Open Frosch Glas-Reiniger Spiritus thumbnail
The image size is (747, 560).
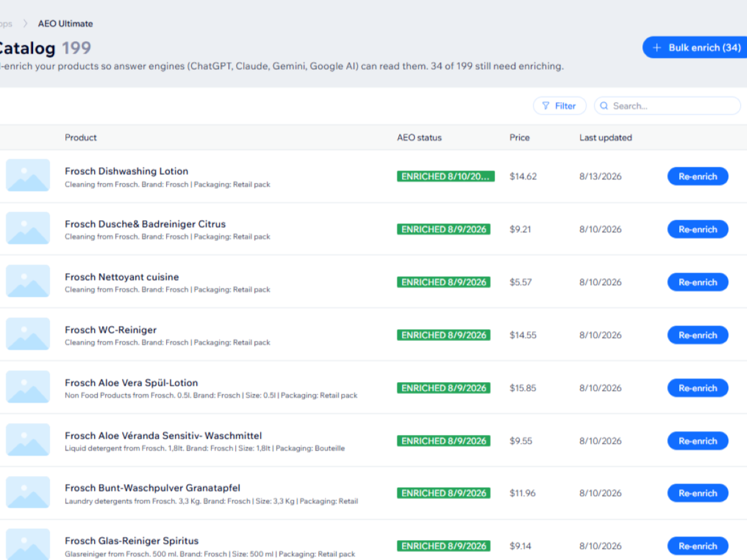click(28, 544)
